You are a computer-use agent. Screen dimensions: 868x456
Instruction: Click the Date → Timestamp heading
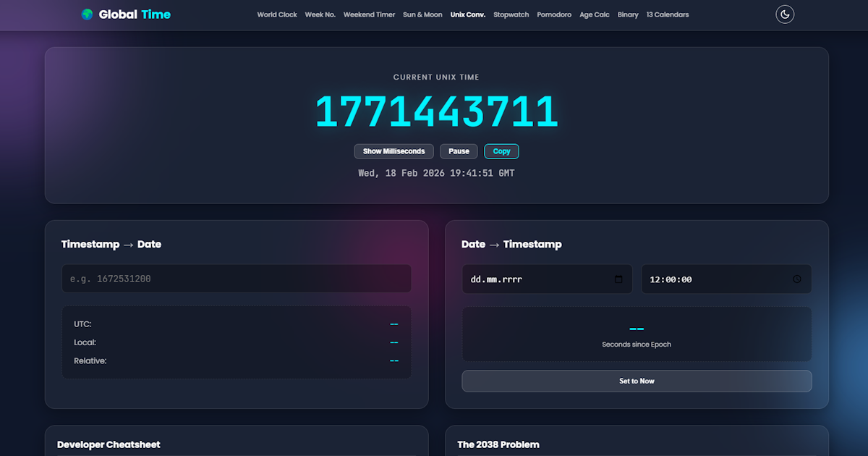(x=511, y=244)
